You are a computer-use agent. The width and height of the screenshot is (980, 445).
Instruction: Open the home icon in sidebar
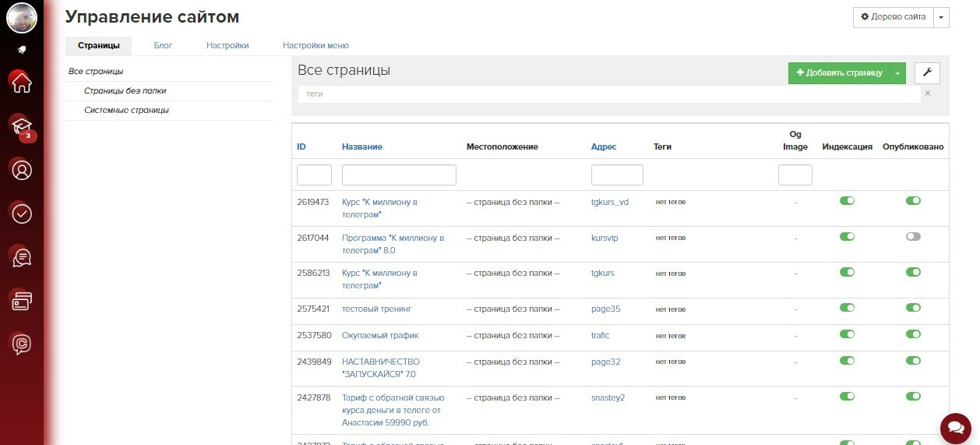(x=22, y=81)
